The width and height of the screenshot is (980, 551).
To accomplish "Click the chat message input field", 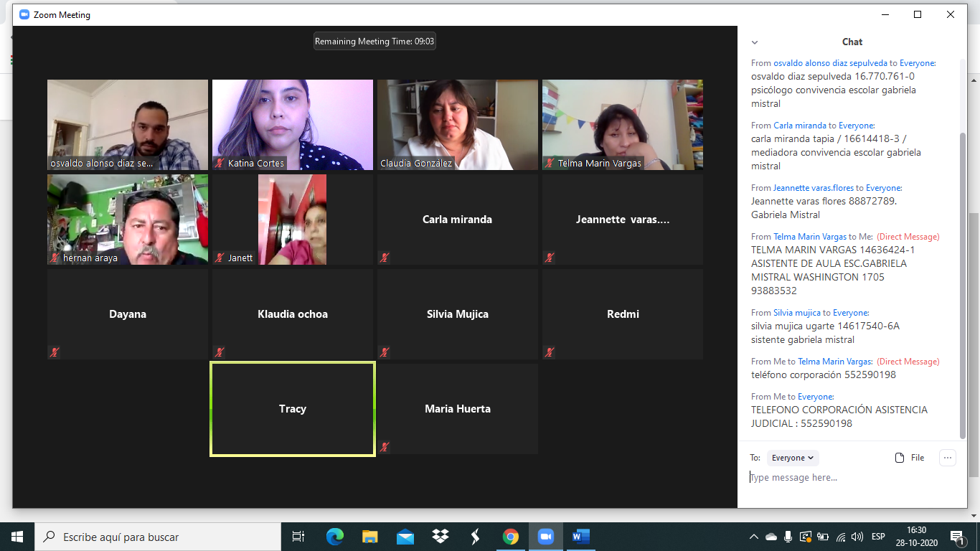I will [847, 478].
